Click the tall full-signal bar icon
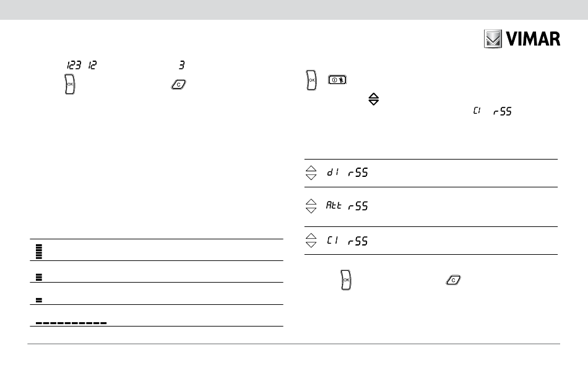The image size is (588, 376). pos(38,251)
